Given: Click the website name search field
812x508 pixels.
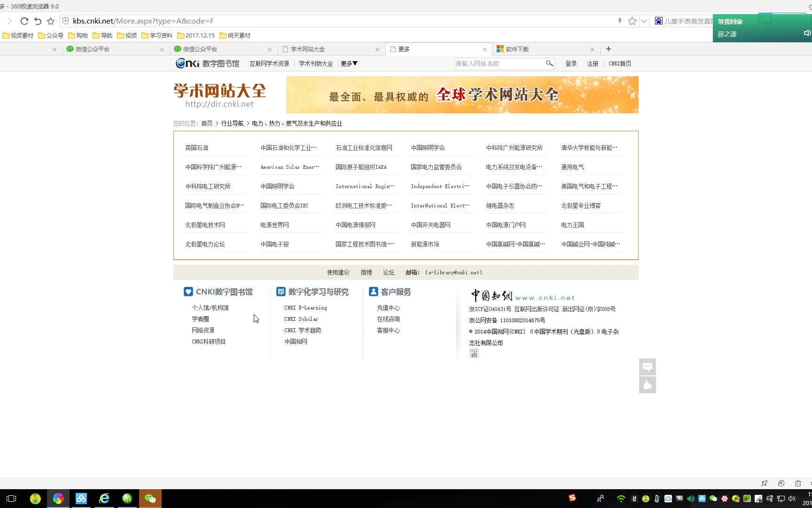Looking at the screenshot, I should tap(499, 63).
